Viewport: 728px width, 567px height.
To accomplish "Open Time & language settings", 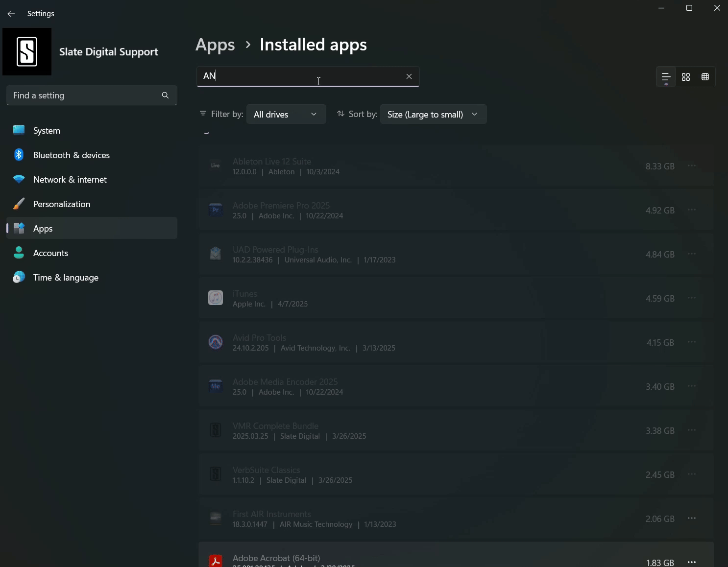I will (92, 278).
